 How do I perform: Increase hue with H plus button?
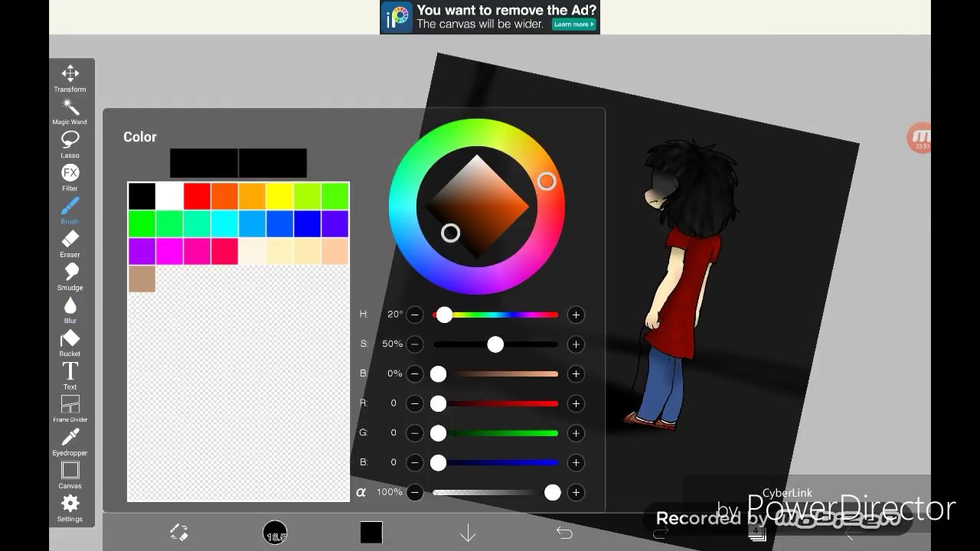click(x=576, y=315)
